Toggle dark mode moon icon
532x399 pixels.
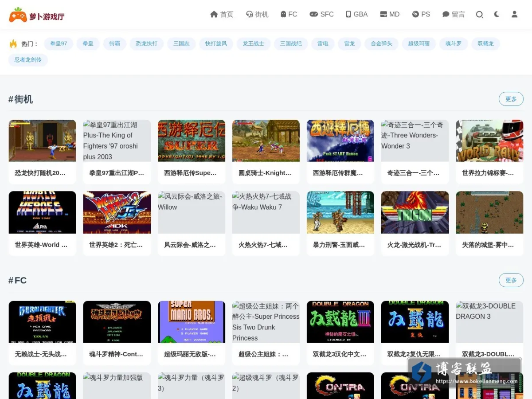pyautogui.click(x=497, y=14)
